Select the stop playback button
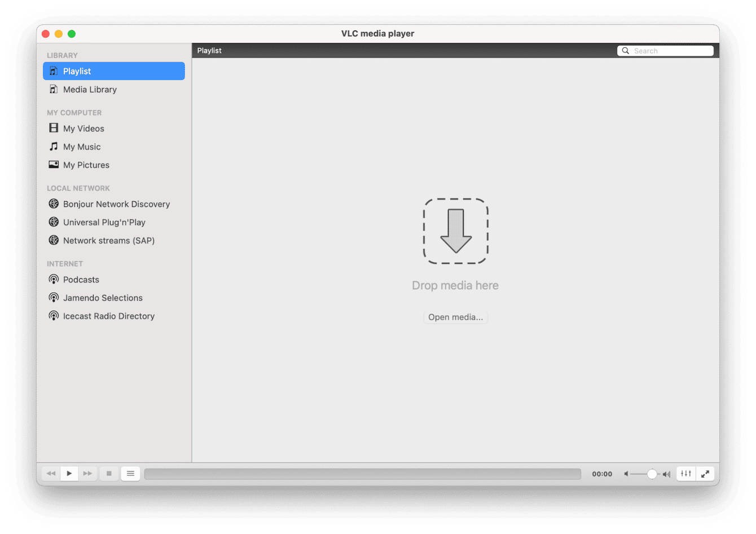Screen dimensions: 756x534 pyautogui.click(x=108, y=474)
